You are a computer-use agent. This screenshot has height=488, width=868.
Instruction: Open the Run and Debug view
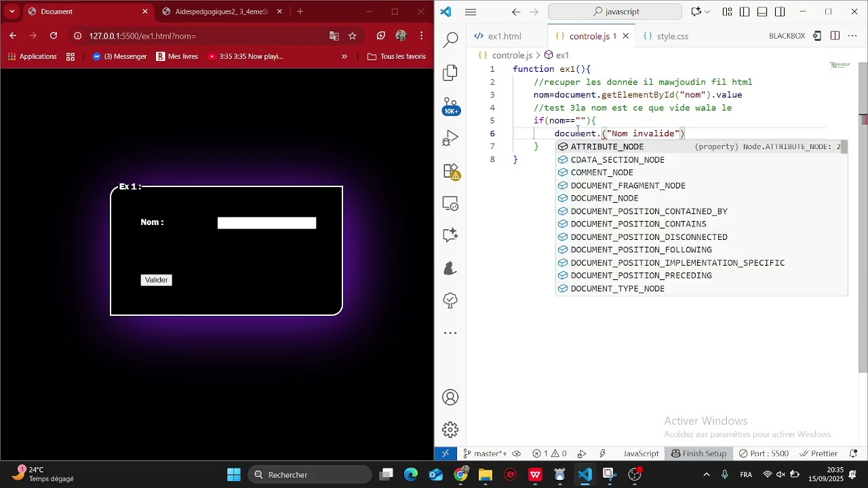[451, 138]
